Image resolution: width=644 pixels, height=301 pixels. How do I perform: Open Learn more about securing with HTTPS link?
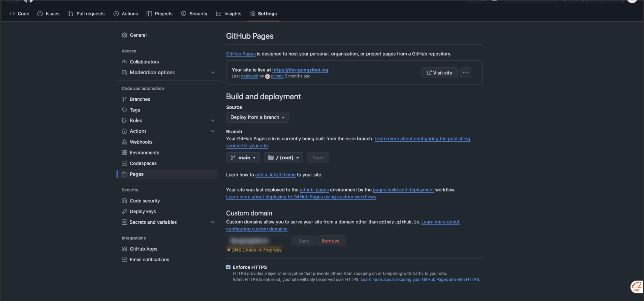point(420,279)
